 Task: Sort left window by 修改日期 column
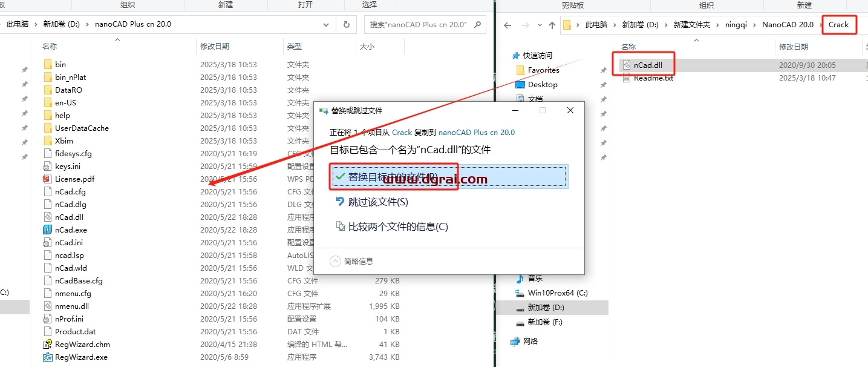click(215, 46)
